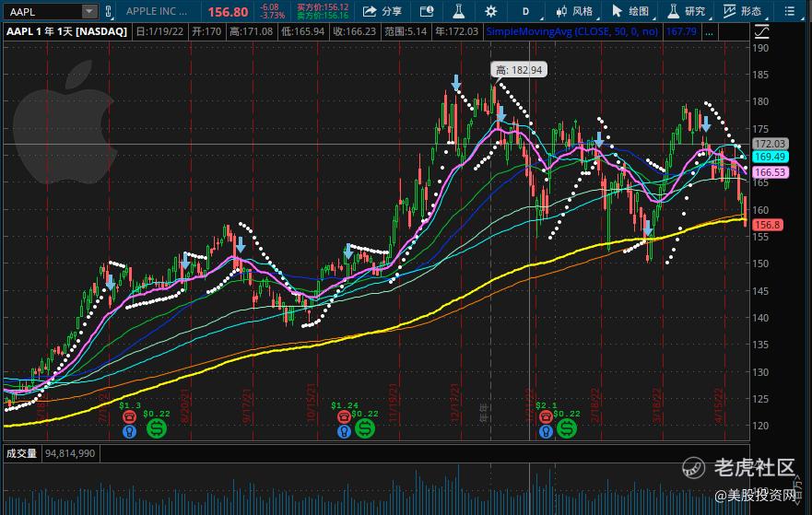The height and width of the screenshot is (515, 812).
Task: Open the 绘图 drawing tools menu
Action: point(630,11)
